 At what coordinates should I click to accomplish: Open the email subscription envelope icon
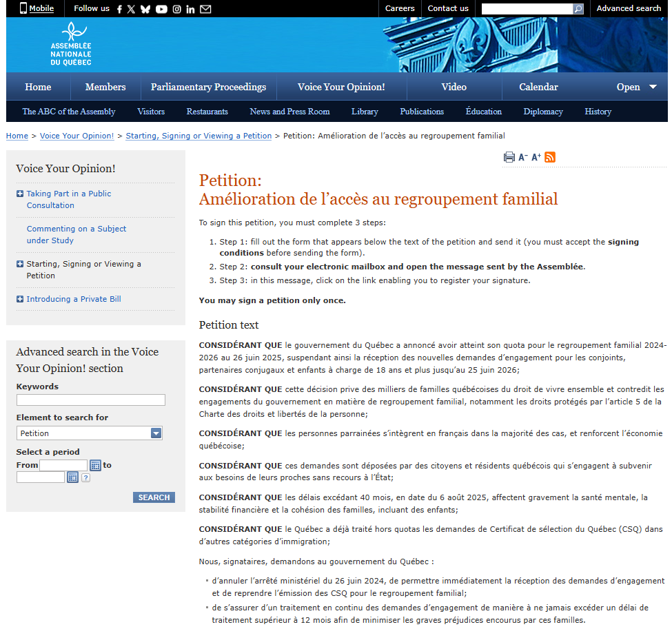(x=205, y=9)
